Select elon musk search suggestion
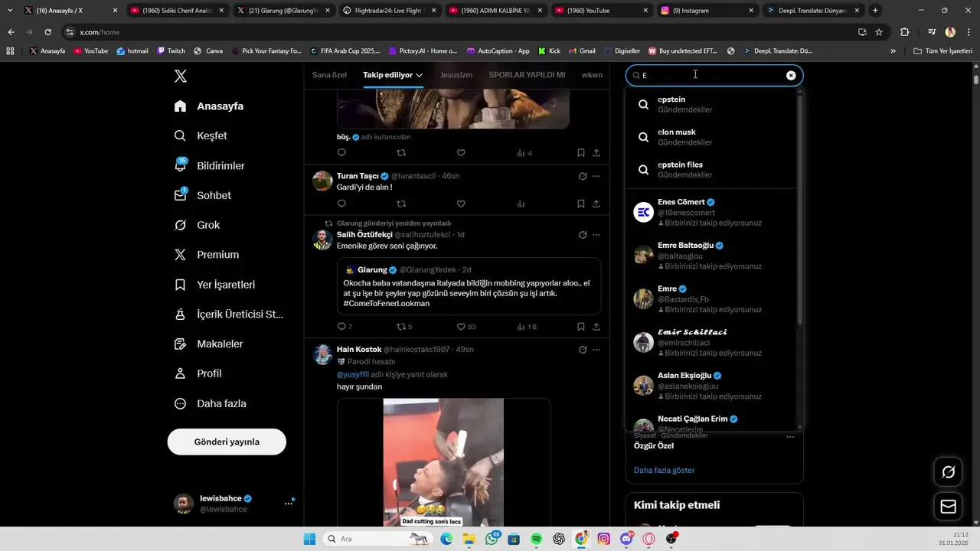The height and width of the screenshot is (551, 980). (711, 137)
